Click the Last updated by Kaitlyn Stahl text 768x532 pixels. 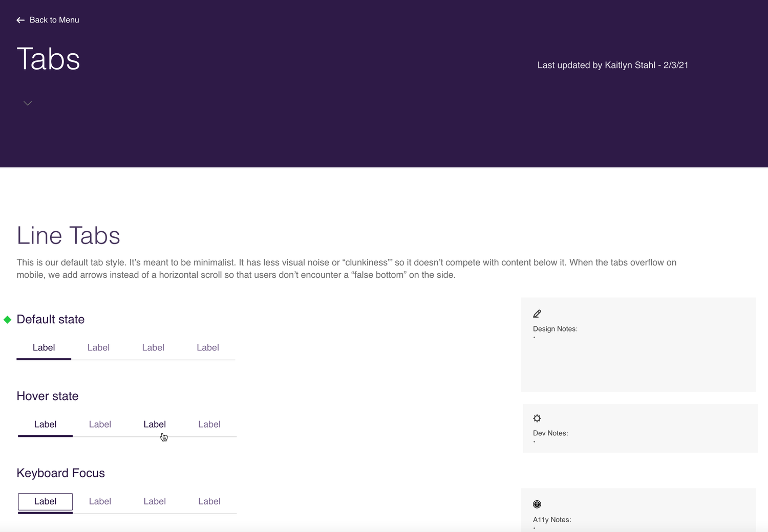(613, 65)
